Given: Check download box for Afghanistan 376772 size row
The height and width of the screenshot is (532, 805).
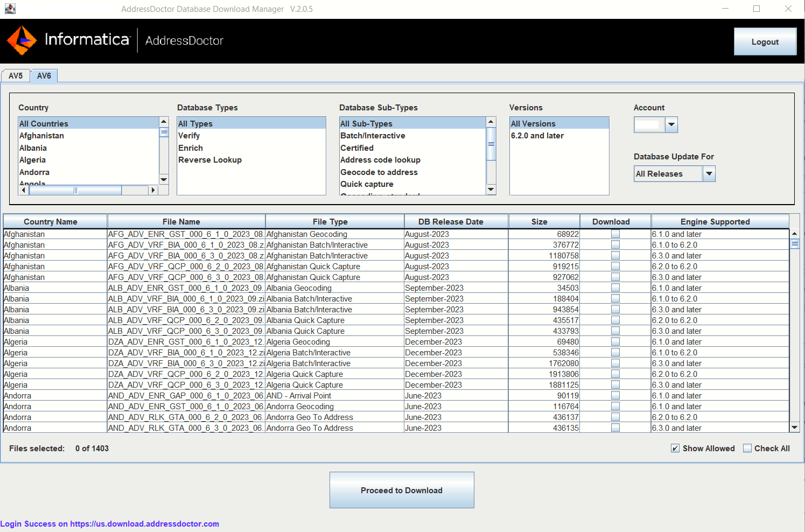Looking at the screenshot, I should click(615, 244).
